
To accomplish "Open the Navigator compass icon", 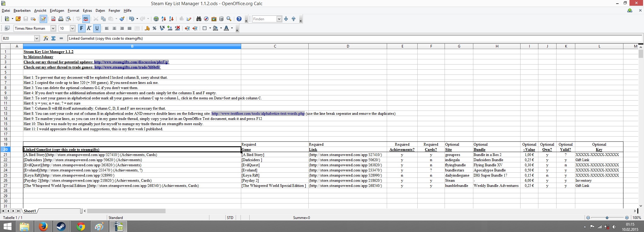I will click(x=206, y=19).
